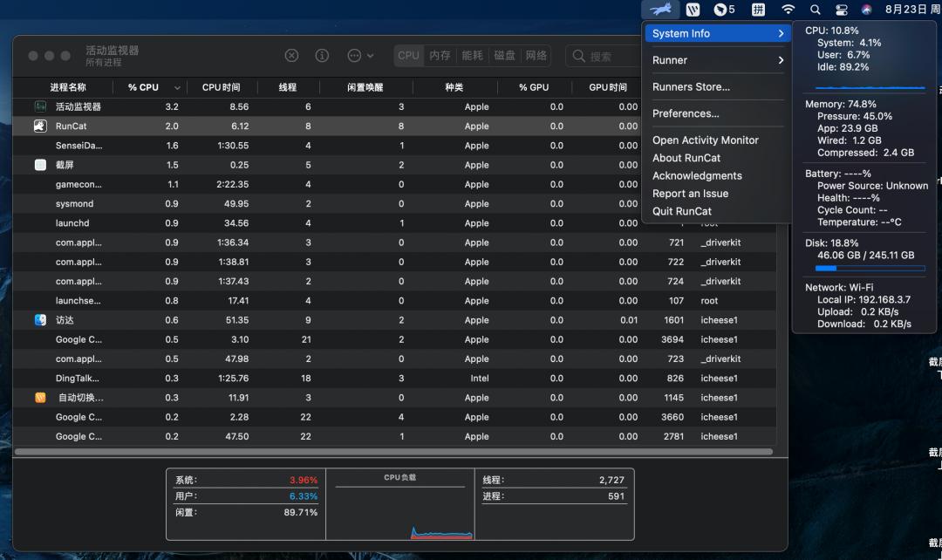
Task: Click the RunCat running cat menu bar icon
Action: [x=660, y=10]
